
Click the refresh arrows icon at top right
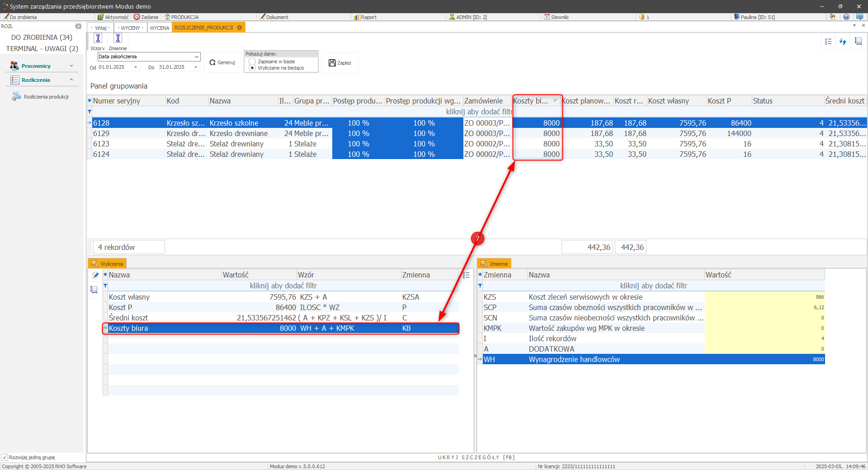pyautogui.click(x=843, y=42)
